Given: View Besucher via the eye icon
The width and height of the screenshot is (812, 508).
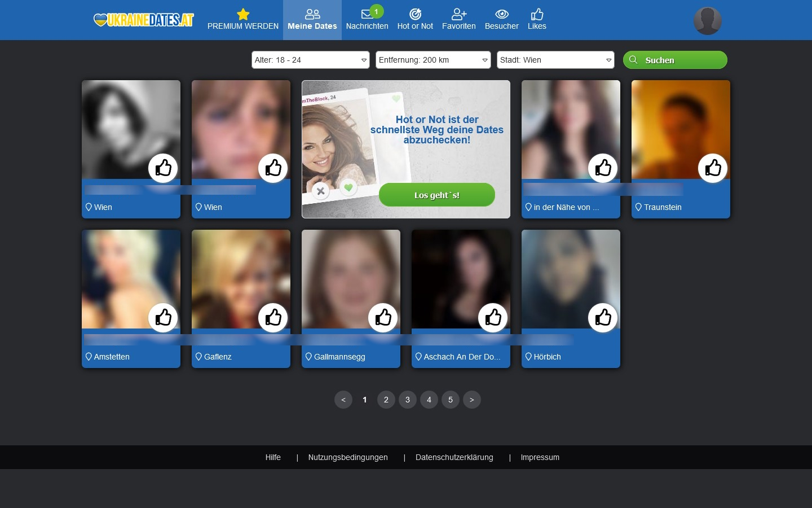Looking at the screenshot, I should coord(501,15).
